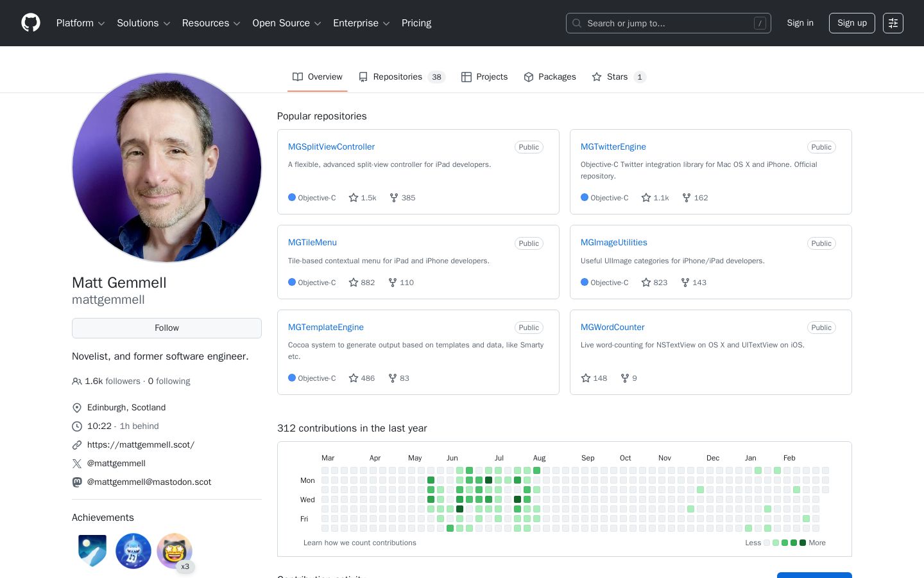Open the MGTemplateEngine repository
This screenshot has height=578, width=924.
click(x=326, y=328)
